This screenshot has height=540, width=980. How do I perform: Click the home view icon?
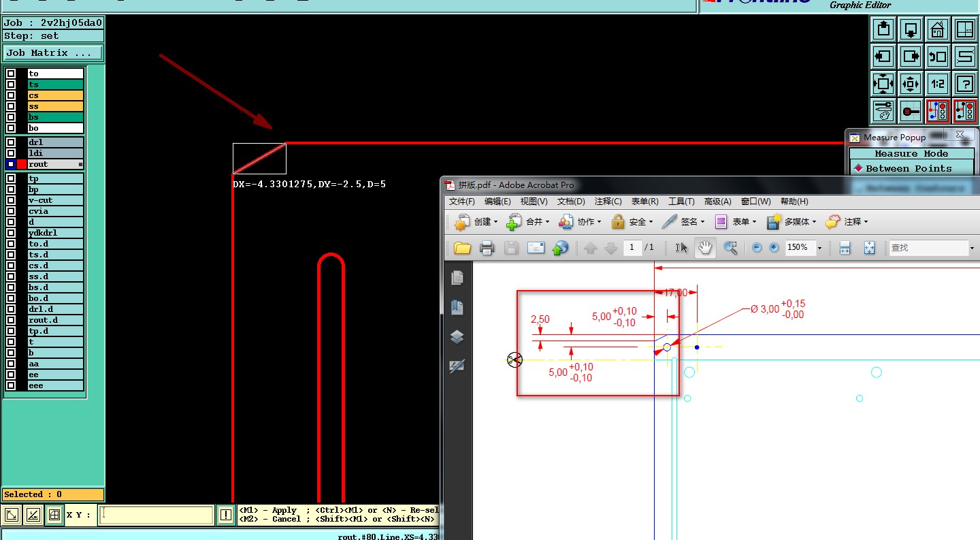pyautogui.click(x=938, y=30)
